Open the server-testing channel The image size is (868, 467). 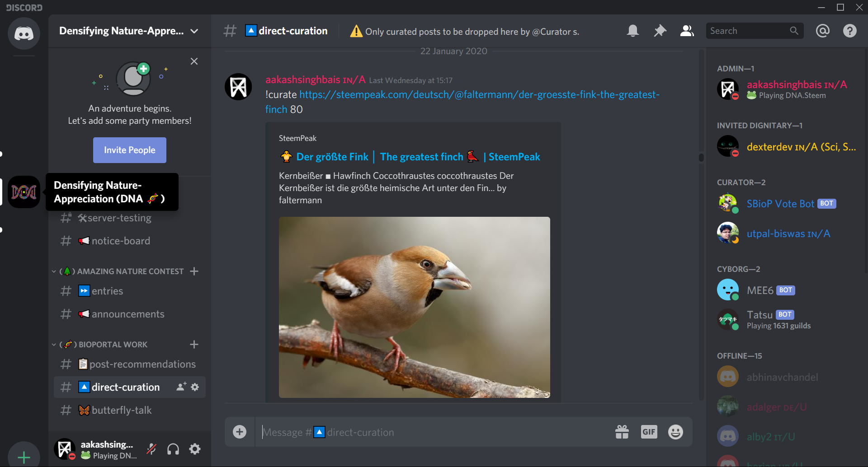coord(129,218)
